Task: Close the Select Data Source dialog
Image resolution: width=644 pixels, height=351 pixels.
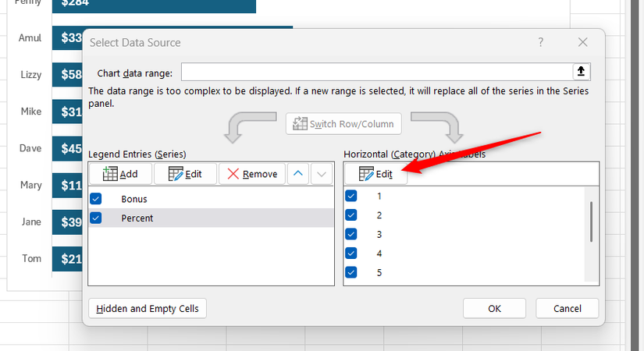Action: (582, 42)
